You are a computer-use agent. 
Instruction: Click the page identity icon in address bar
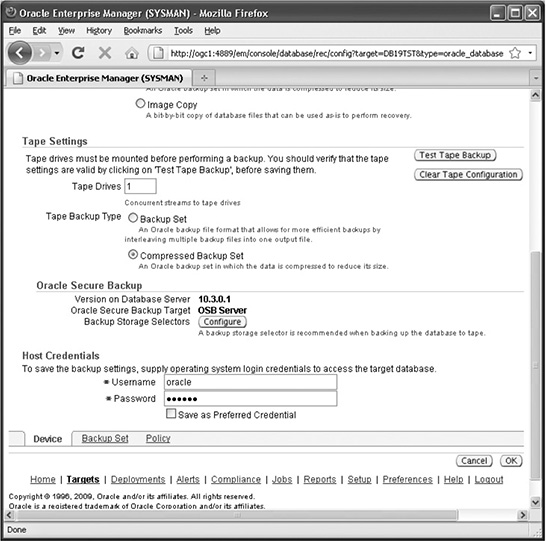point(158,53)
